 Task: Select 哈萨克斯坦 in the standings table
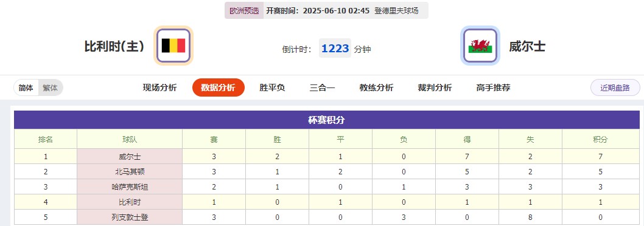(130, 187)
